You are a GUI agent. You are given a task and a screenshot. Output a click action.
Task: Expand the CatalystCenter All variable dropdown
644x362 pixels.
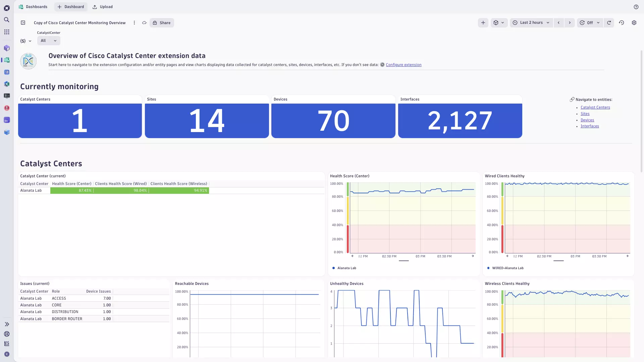[x=48, y=41]
